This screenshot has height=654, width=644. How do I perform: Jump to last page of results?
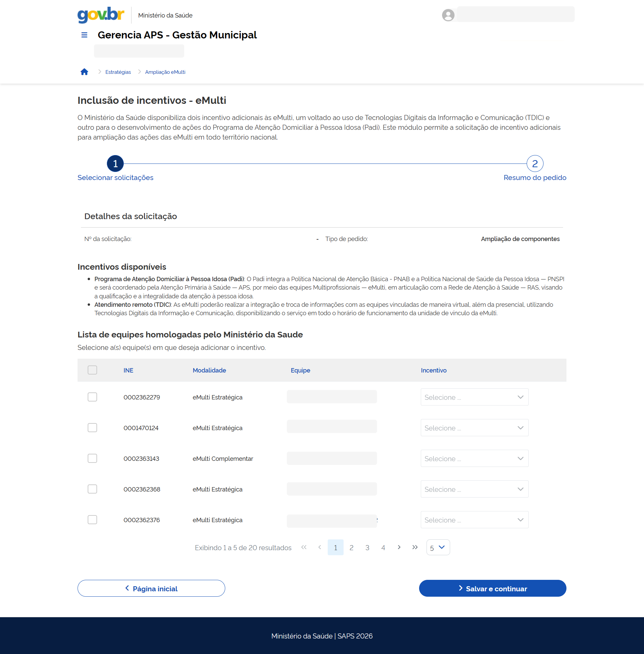415,547
